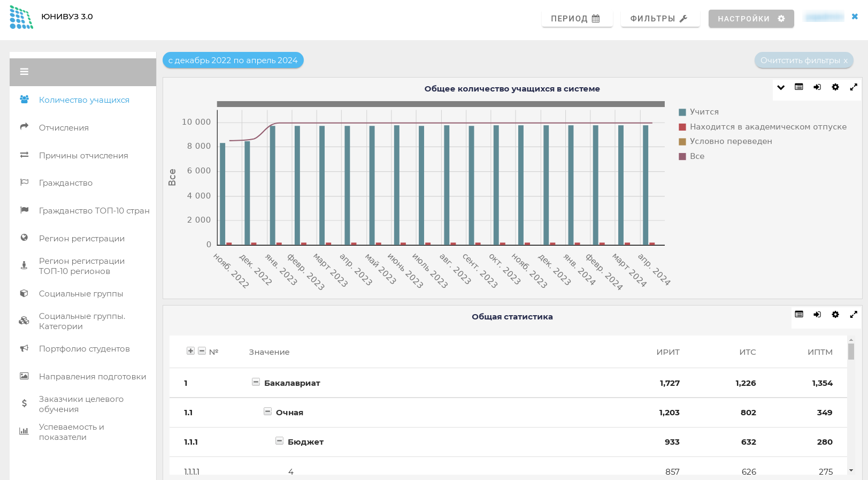Click the cube icon beside Социальные группы
Screen dimensions: 868x480
pos(24,293)
